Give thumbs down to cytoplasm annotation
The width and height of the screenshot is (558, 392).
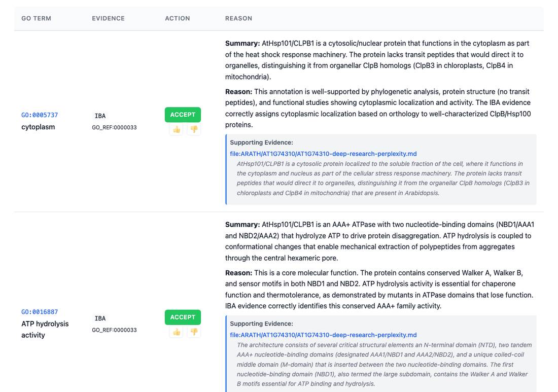coord(194,129)
